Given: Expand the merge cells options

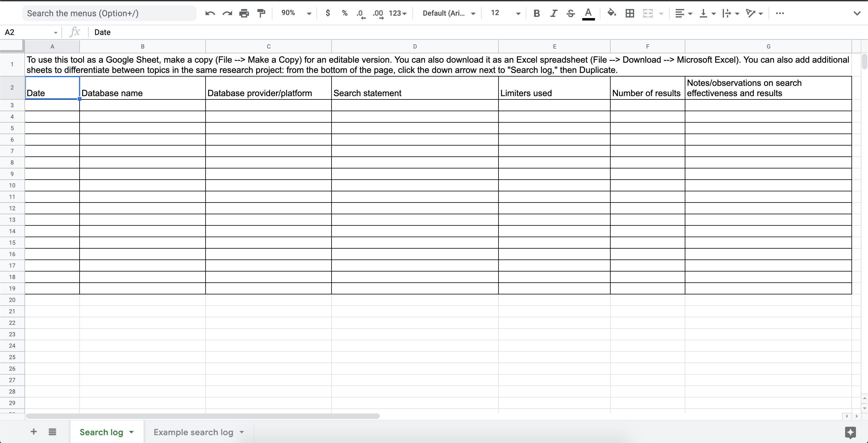Looking at the screenshot, I should pos(660,13).
